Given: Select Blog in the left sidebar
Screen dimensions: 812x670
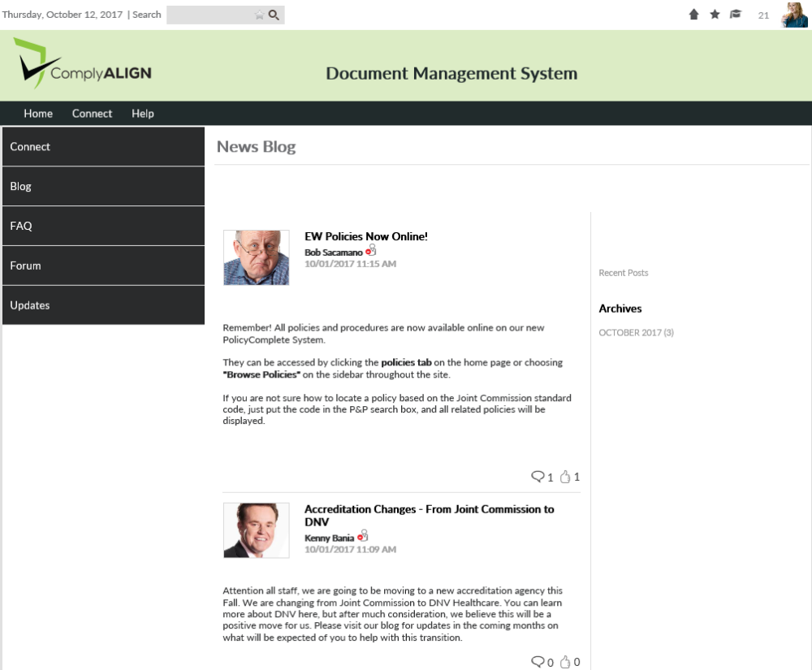Looking at the screenshot, I should (x=104, y=187).
